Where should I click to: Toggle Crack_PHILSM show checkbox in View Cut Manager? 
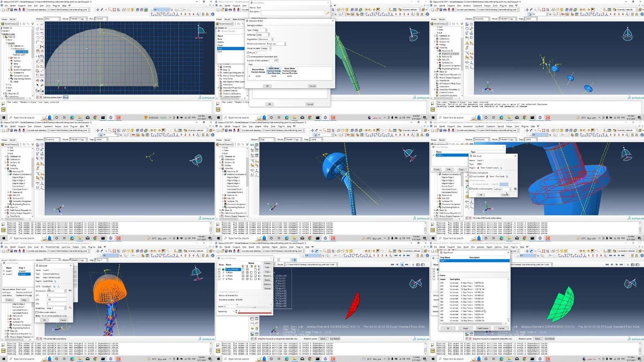(x=219, y=269)
